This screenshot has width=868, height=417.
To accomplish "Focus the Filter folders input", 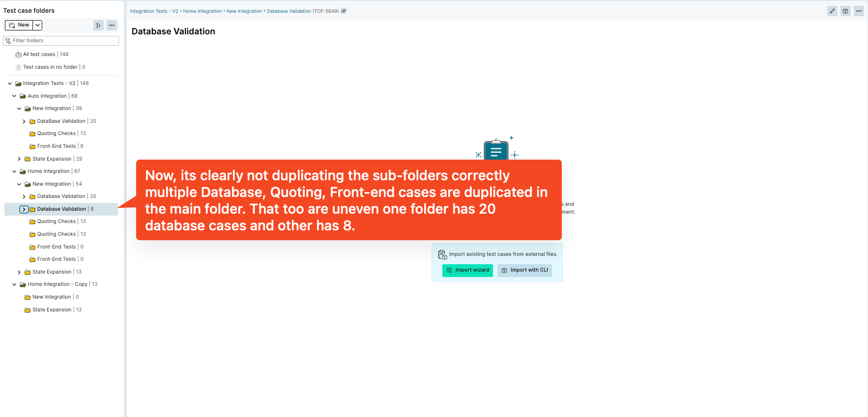I will [61, 41].
